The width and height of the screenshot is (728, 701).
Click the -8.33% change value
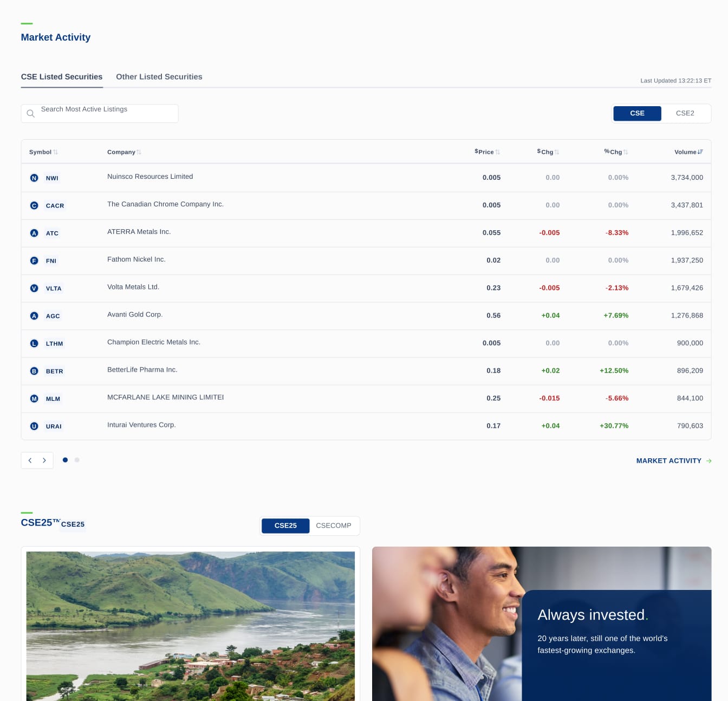tap(617, 233)
